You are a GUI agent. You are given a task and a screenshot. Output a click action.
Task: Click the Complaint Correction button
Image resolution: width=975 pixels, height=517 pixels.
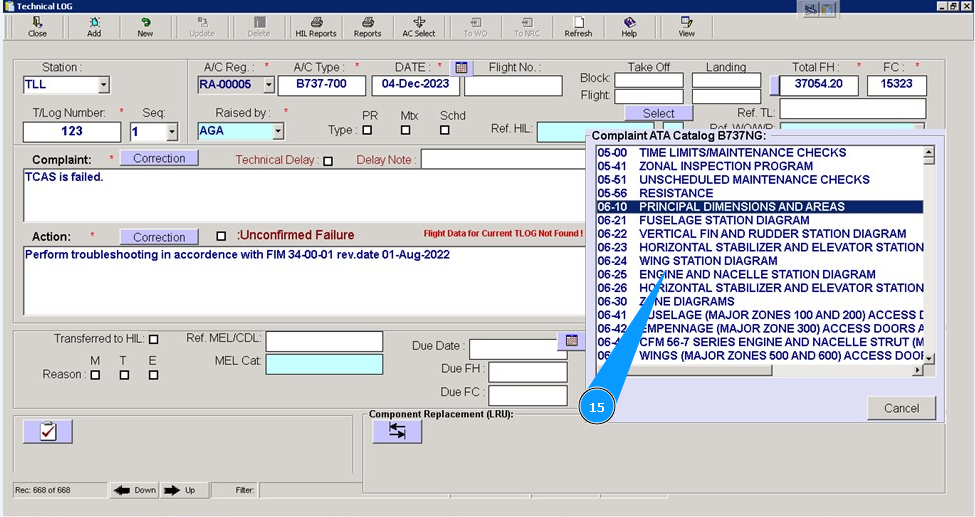pyautogui.click(x=159, y=158)
